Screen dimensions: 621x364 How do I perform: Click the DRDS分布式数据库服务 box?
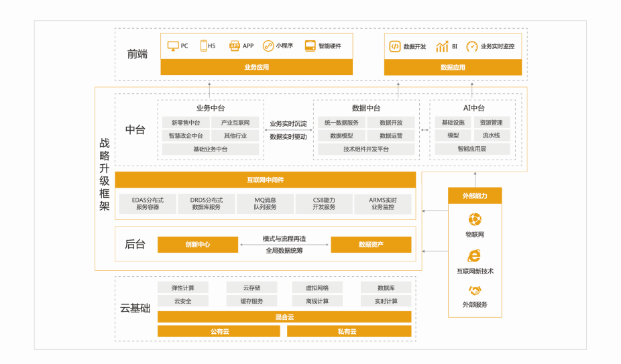(x=207, y=204)
